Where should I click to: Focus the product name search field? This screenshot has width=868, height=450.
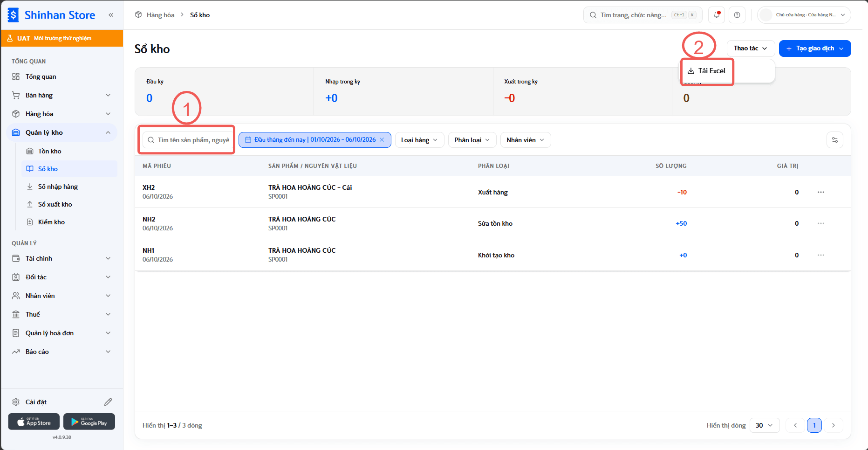[x=188, y=140]
